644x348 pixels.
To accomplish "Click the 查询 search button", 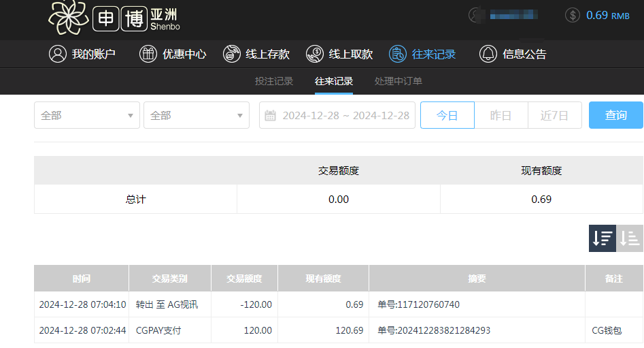I will [615, 115].
